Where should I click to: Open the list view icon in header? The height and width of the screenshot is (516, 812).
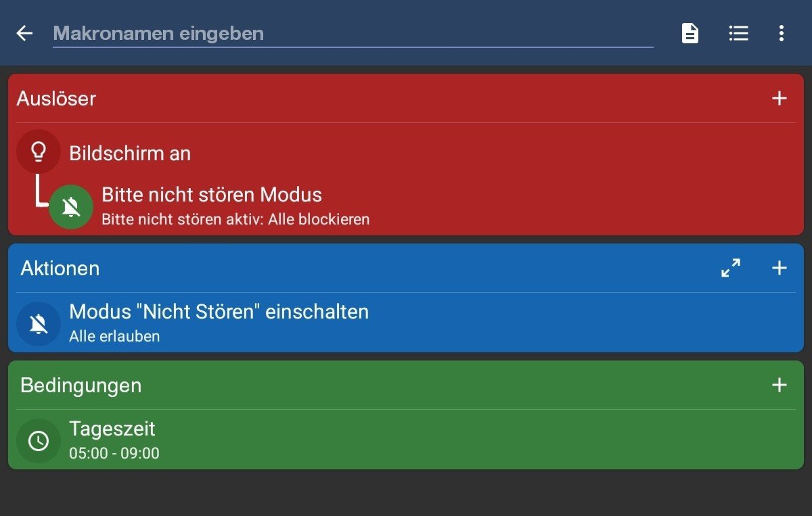[738, 33]
